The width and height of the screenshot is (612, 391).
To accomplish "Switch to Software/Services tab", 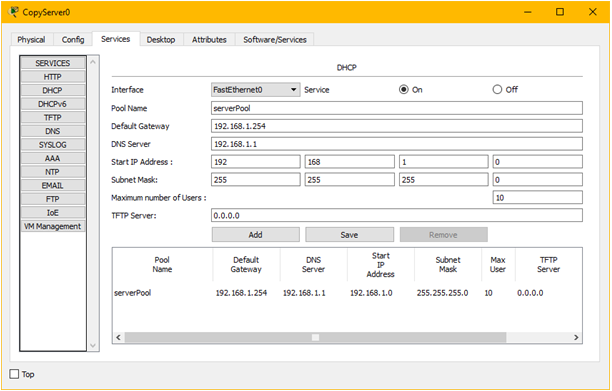I will coord(275,40).
